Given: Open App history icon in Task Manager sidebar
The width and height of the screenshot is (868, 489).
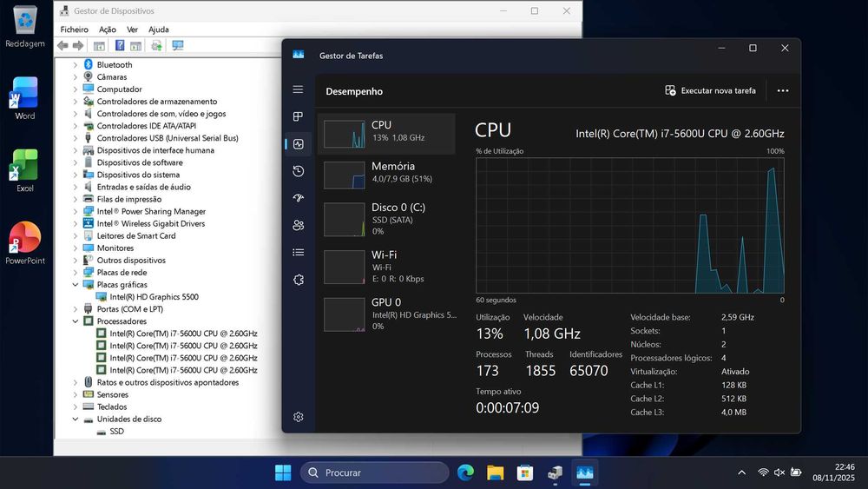Looking at the screenshot, I should click(298, 171).
